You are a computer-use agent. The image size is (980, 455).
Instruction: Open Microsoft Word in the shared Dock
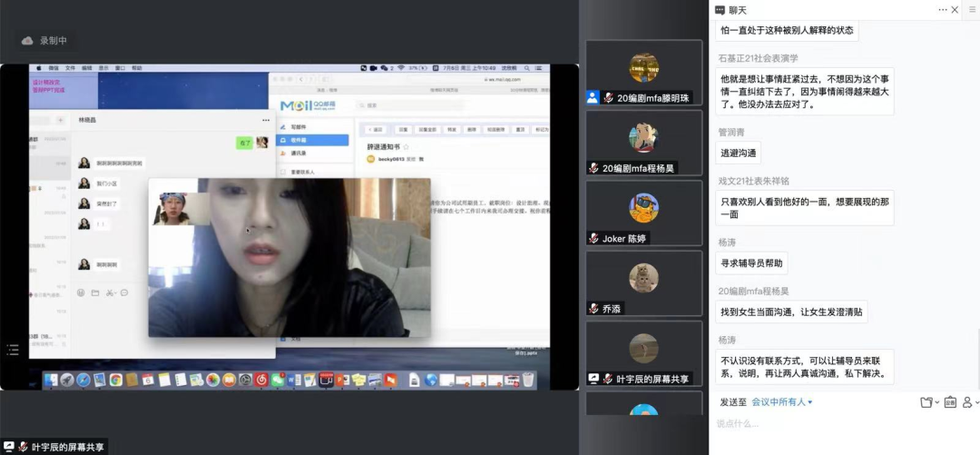294,380
